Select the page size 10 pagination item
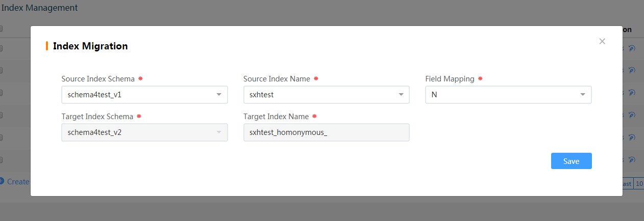The width and height of the screenshot is (644, 221). 639,183
